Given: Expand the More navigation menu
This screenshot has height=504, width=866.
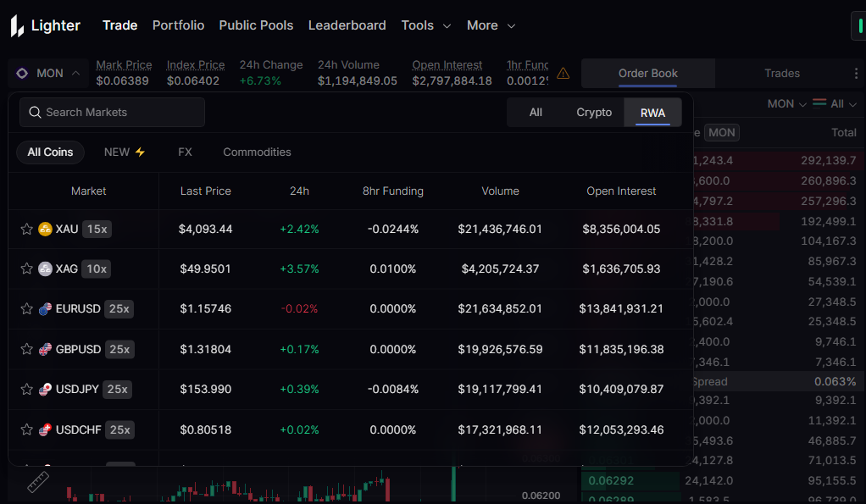Looking at the screenshot, I should pyautogui.click(x=491, y=25).
